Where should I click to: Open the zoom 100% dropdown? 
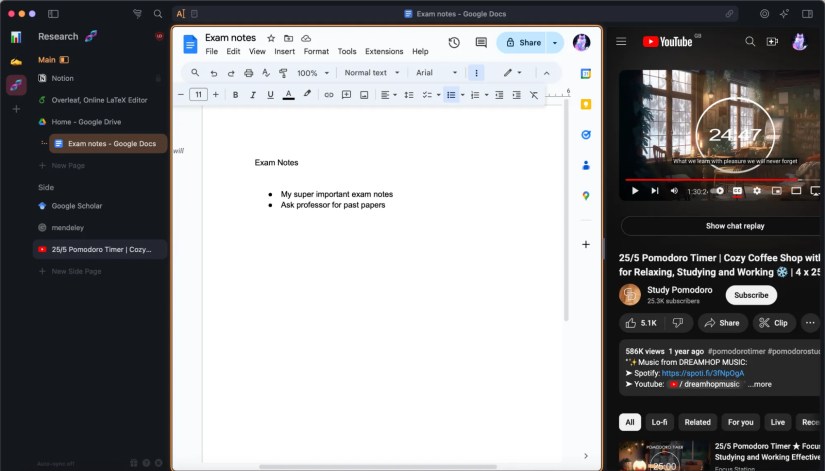(313, 73)
